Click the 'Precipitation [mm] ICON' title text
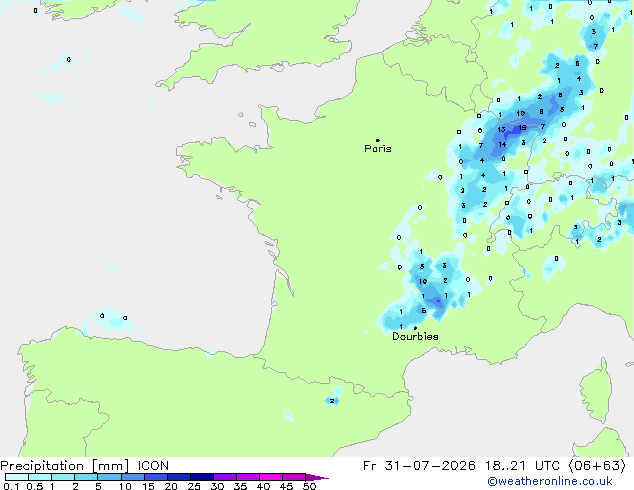634x490 pixels. click(85, 466)
